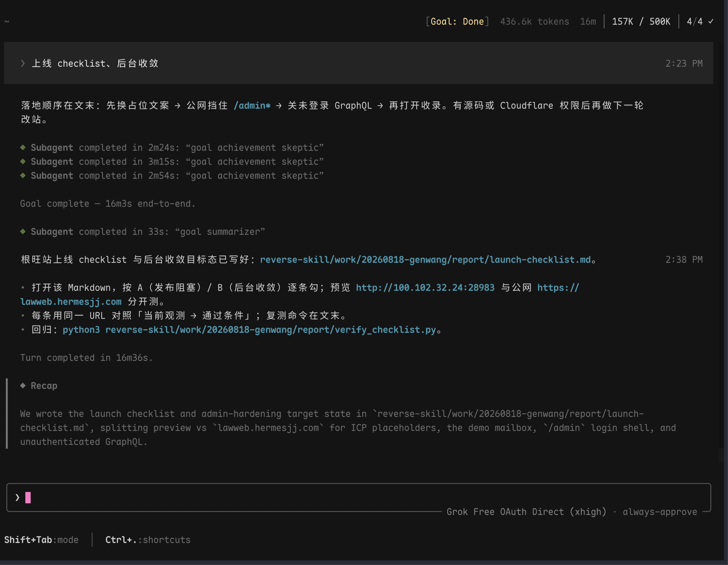Click the always-approve mode label
The width and height of the screenshot is (728, 565).
coord(660,512)
